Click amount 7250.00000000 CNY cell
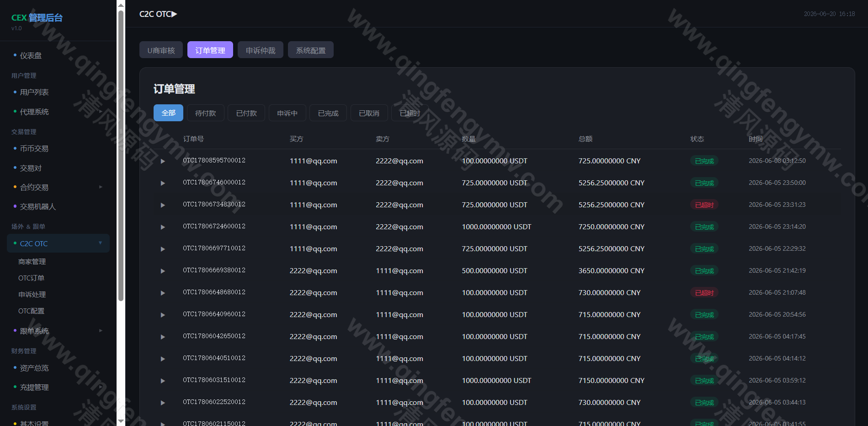 tap(612, 227)
